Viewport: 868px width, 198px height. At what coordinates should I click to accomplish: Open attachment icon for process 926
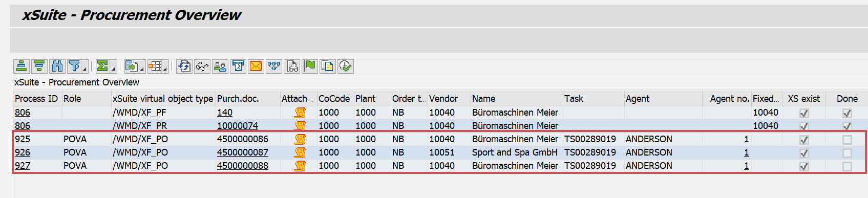(300, 152)
